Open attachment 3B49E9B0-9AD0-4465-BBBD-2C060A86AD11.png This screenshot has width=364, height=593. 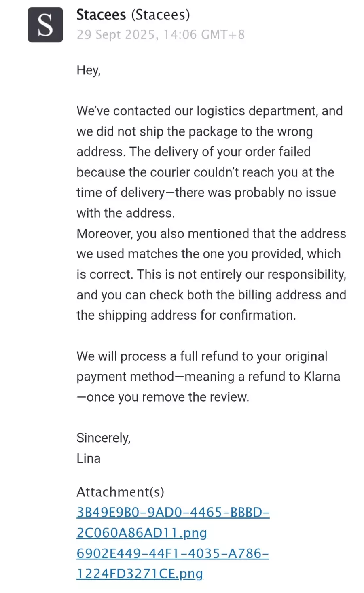[173, 513]
